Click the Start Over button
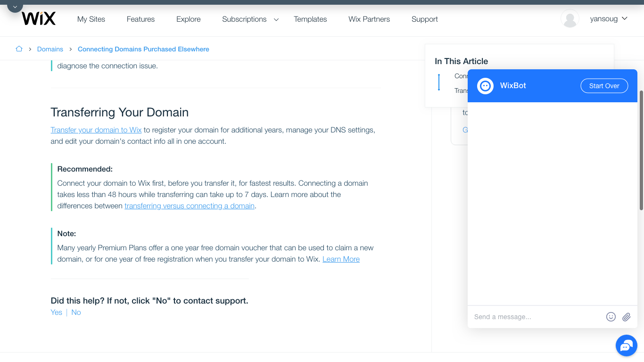This screenshot has height=362, width=644. click(x=604, y=86)
